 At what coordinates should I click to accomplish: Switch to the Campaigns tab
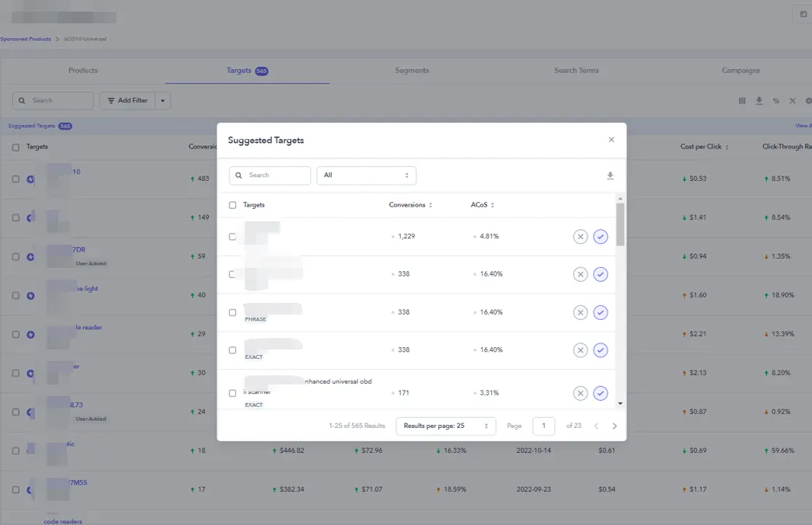[741, 71]
